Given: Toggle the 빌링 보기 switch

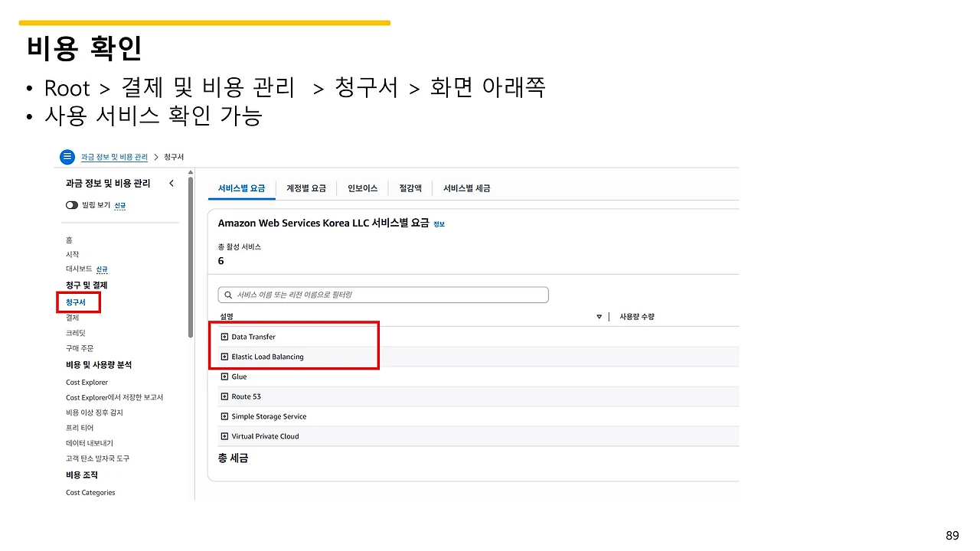Looking at the screenshot, I should pyautogui.click(x=71, y=205).
